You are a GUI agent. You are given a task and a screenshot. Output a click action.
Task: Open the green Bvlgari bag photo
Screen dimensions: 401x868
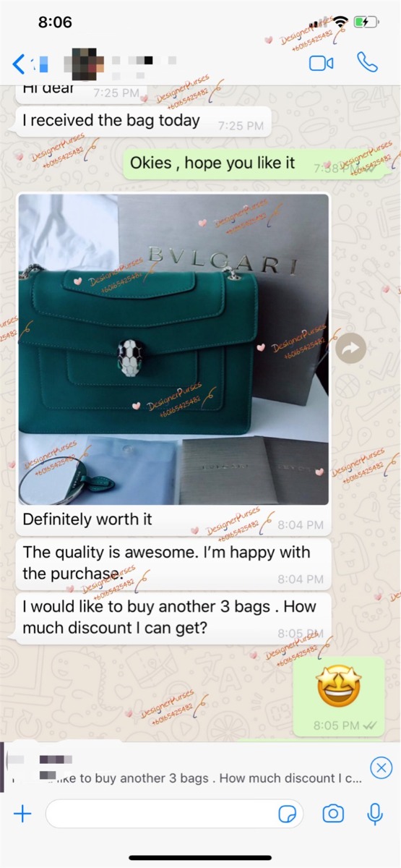[173, 349]
